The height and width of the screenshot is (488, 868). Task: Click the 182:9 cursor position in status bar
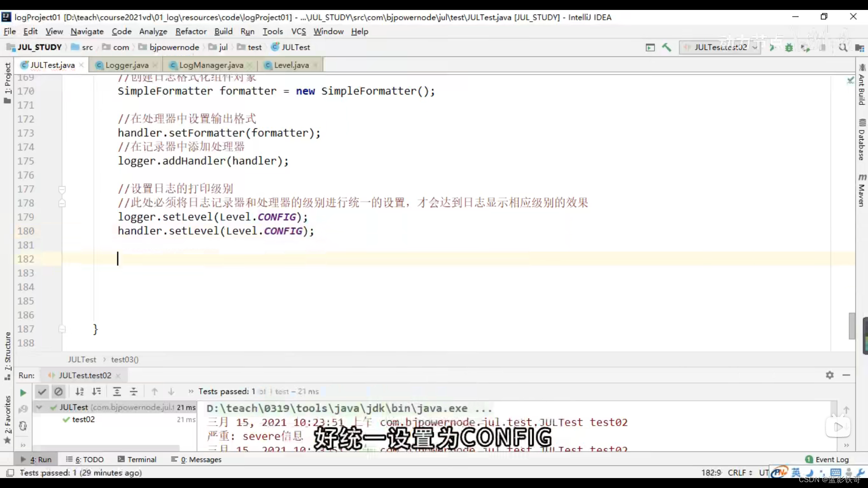[711, 473]
